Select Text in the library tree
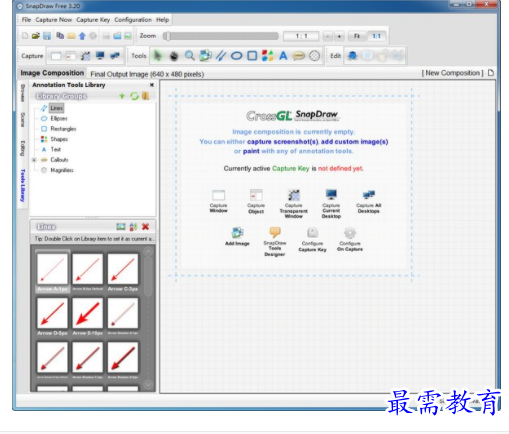 pos(55,149)
